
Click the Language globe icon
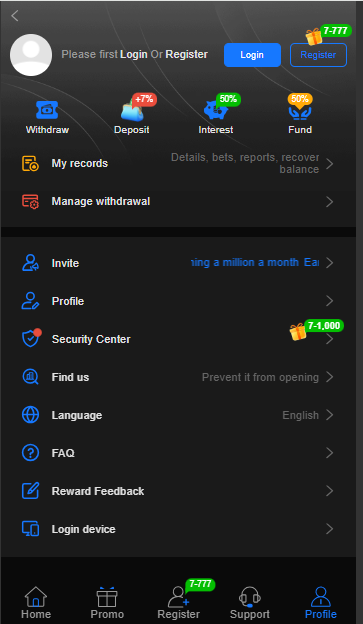(x=30, y=415)
